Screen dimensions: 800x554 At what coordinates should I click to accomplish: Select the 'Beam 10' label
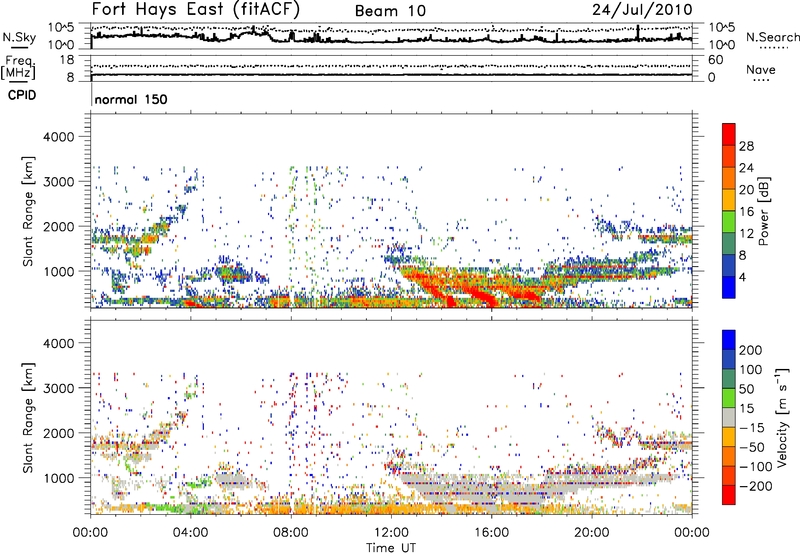pos(390,11)
